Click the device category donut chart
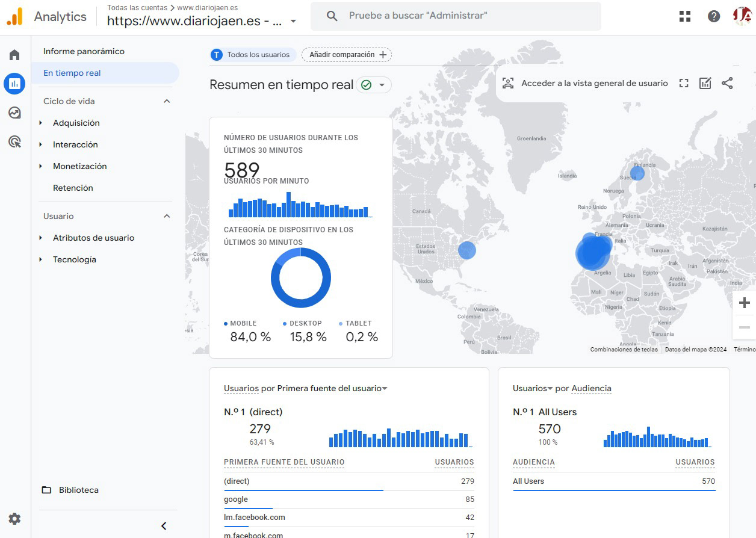Image resolution: width=756 pixels, height=538 pixels. coord(301,278)
